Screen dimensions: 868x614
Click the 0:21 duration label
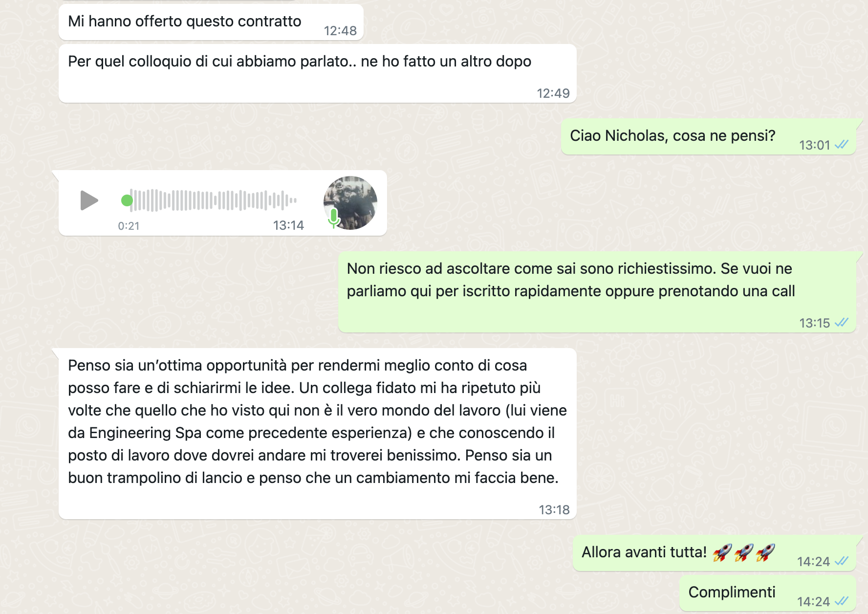[x=129, y=226]
